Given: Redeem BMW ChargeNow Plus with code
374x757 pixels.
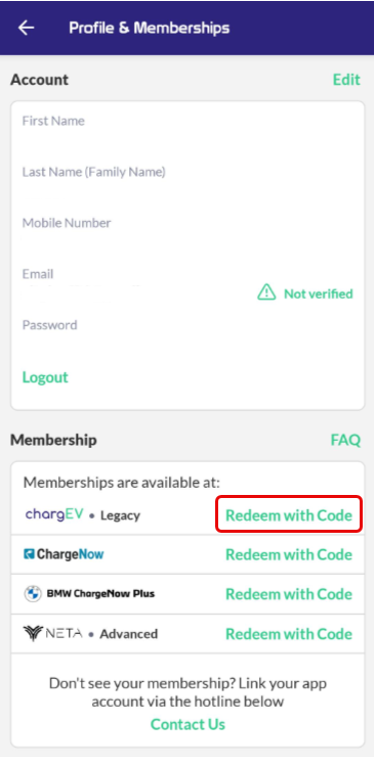Looking at the screenshot, I should [x=289, y=594].
